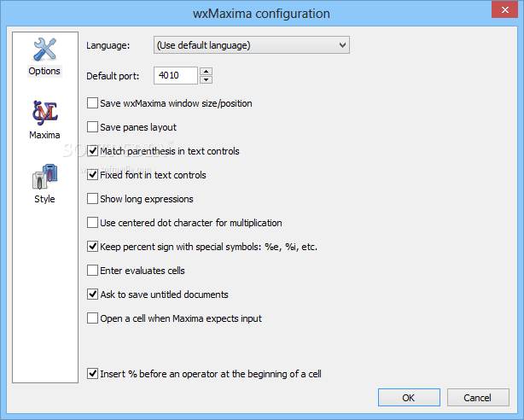Click the Style label in sidebar
The image size is (524, 420).
[44, 199]
